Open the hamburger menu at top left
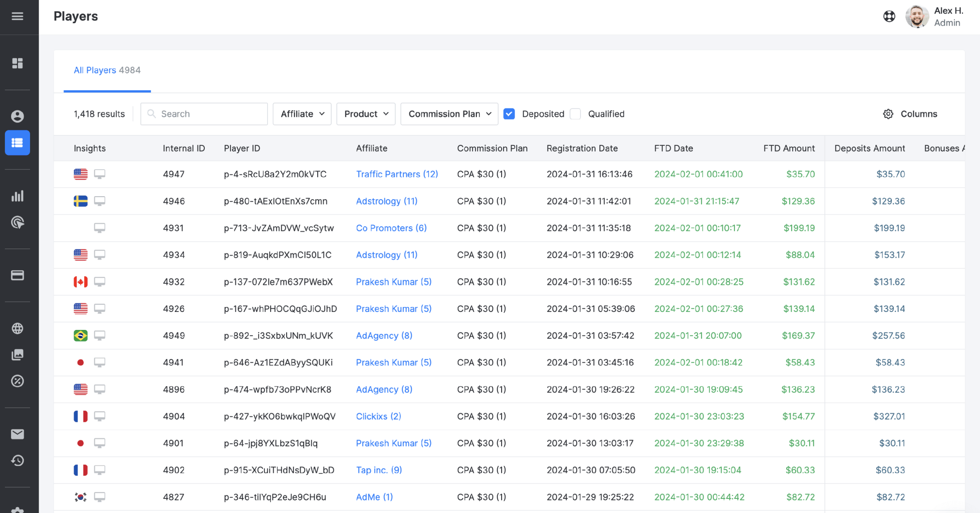 coord(17,16)
